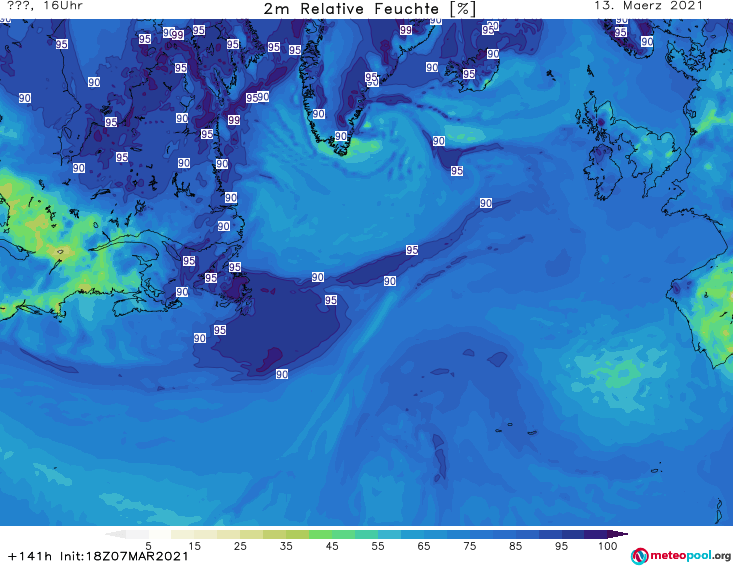Click the legend value '45'
The height and width of the screenshot is (566, 733).
[x=331, y=546]
